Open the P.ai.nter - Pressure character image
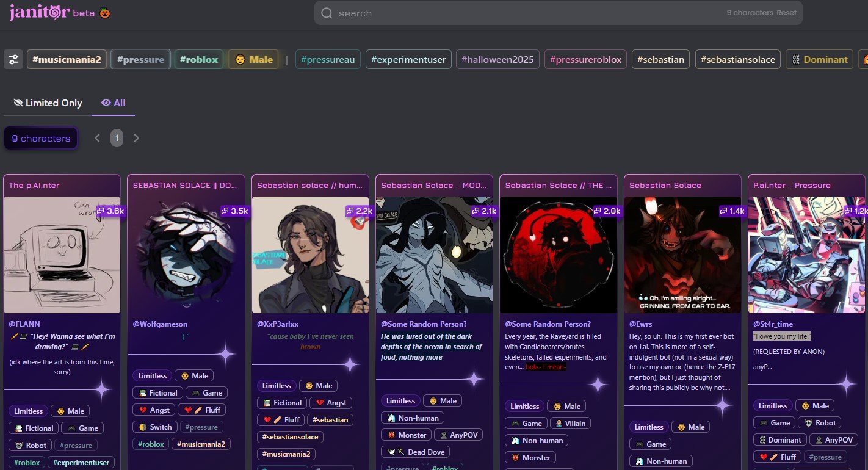Viewport: 868px width, 470px height. [x=806, y=255]
